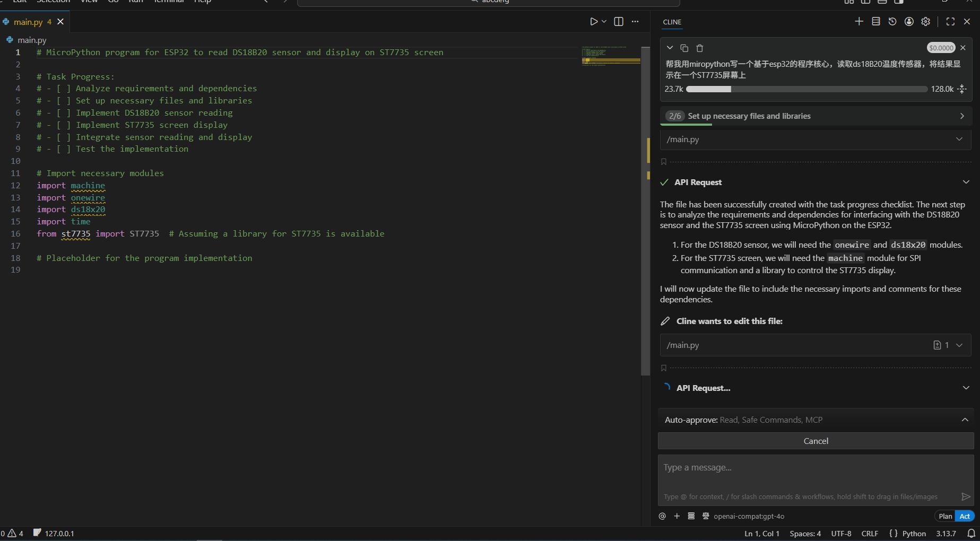The height and width of the screenshot is (541, 980).
Task: Run the Python file with play icon
Action: tap(594, 22)
